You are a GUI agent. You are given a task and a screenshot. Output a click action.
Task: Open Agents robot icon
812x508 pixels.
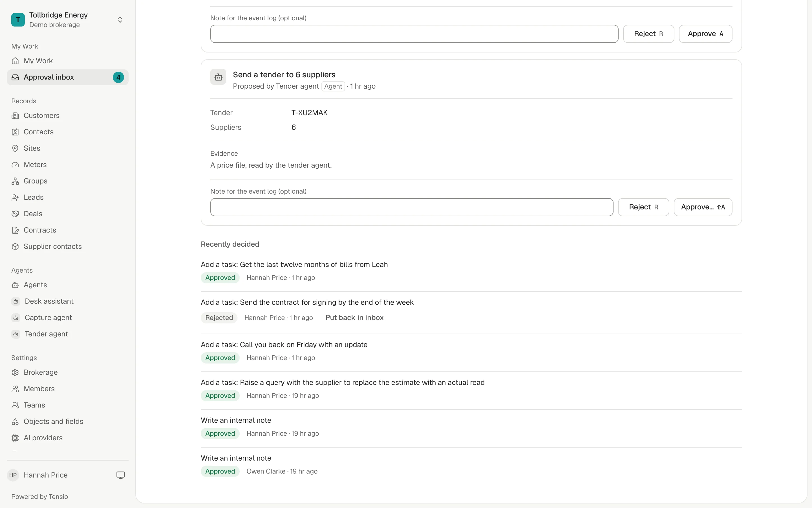tap(15, 285)
